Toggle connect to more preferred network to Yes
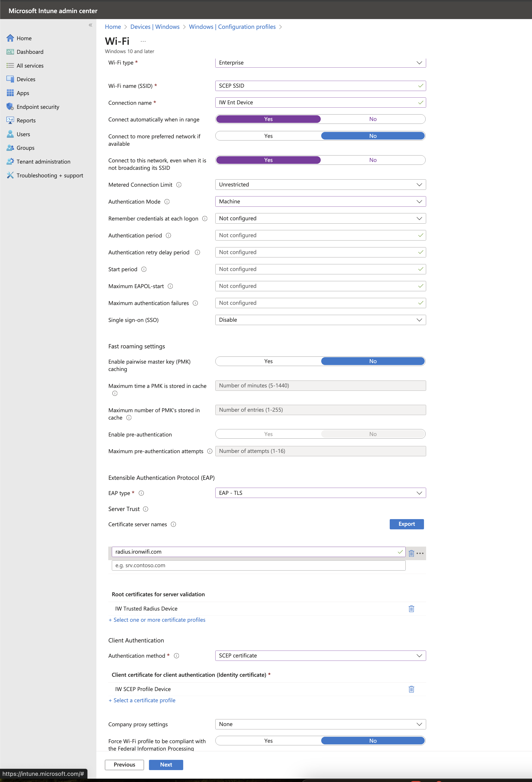 click(268, 135)
